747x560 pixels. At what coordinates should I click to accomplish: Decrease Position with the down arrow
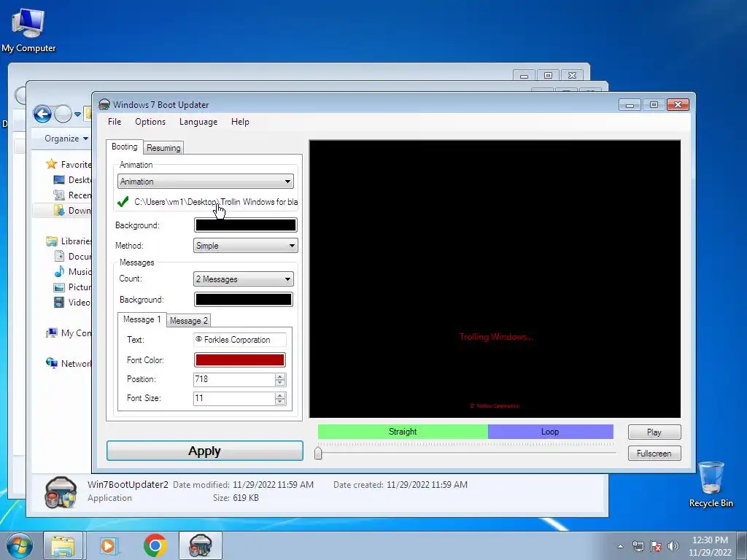[280, 383]
